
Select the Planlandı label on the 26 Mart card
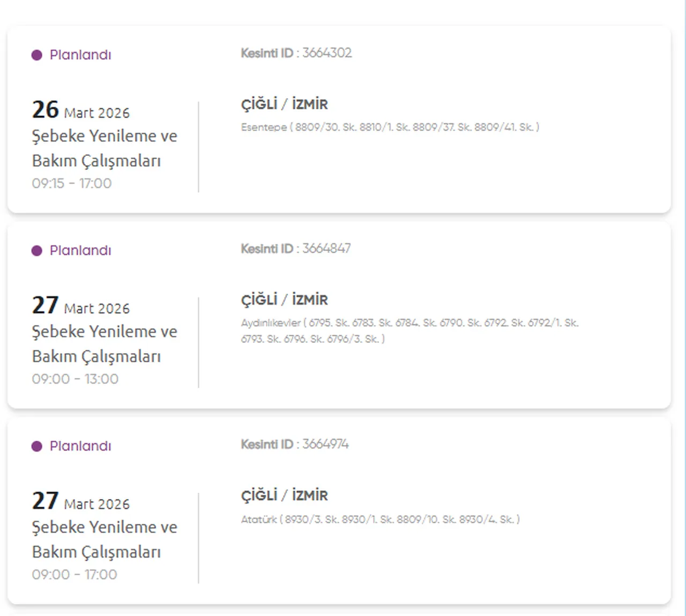tap(80, 55)
